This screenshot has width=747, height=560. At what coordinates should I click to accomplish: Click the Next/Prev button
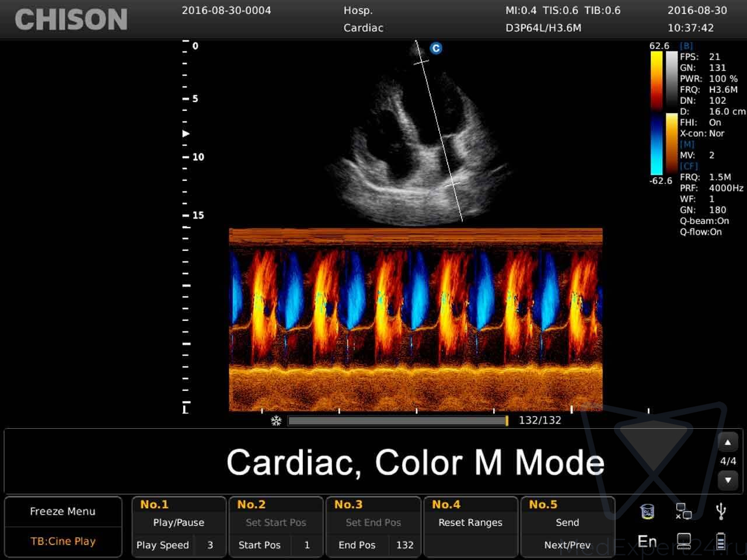pos(567,545)
